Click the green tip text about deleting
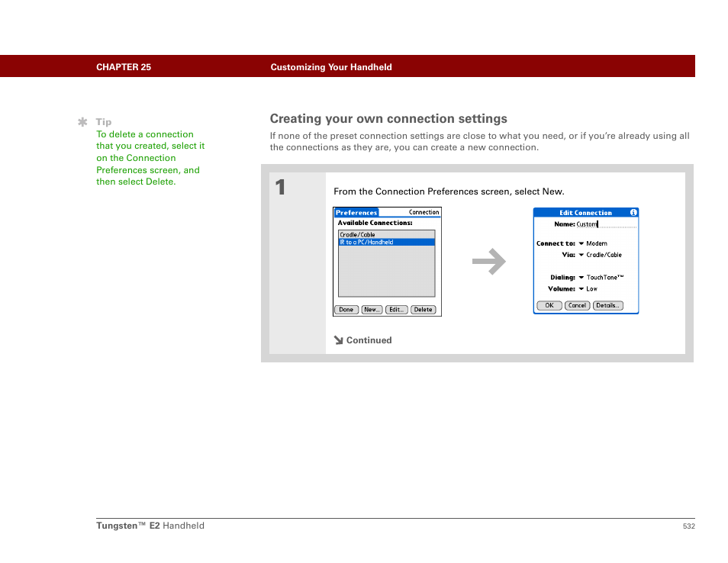The height and width of the screenshot is (563, 728). click(150, 158)
